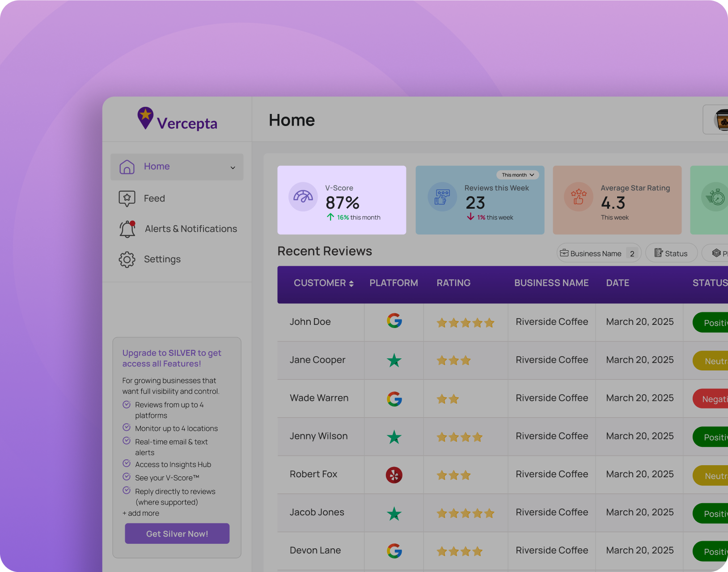Screen dimensions: 728x572
Task: Click Yelp icon in Robert Fox row
Action: pos(394,475)
